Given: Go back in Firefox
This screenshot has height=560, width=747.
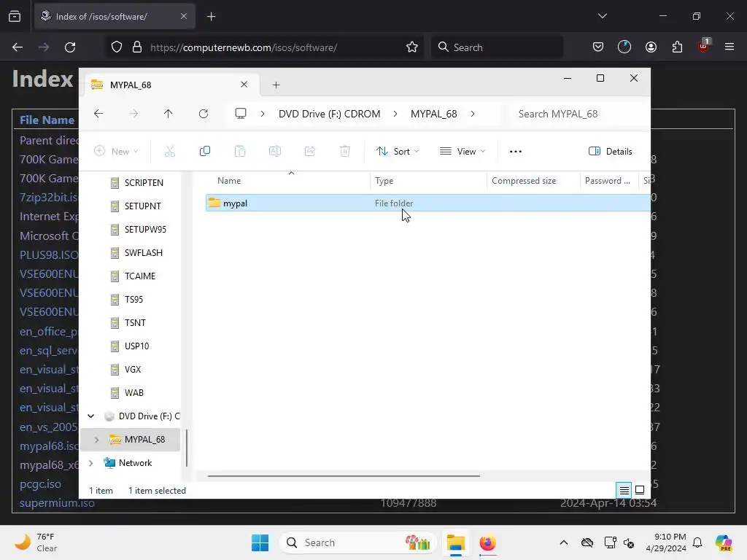Looking at the screenshot, I should coord(18,47).
